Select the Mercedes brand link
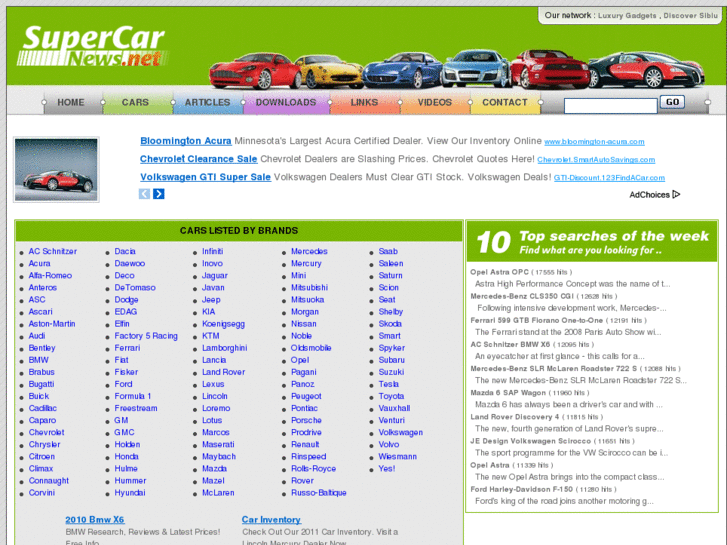The height and width of the screenshot is (545, 727). click(309, 251)
